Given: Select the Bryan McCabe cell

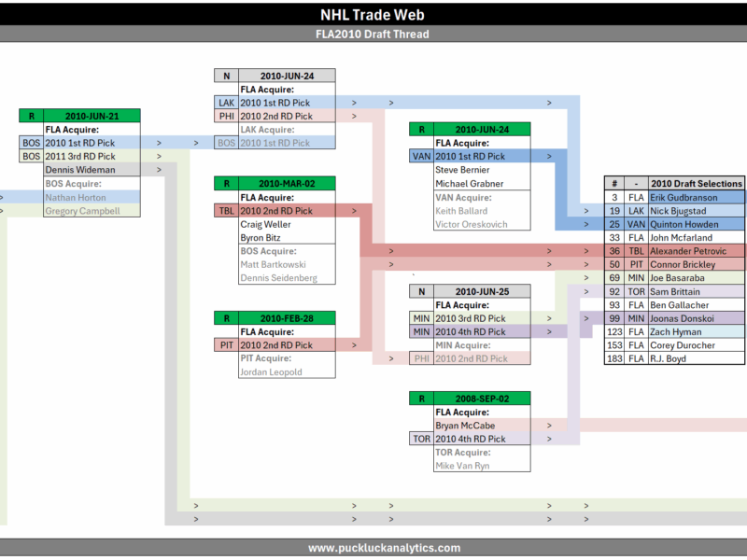Looking at the screenshot, I should pyautogui.click(x=482, y=426).
